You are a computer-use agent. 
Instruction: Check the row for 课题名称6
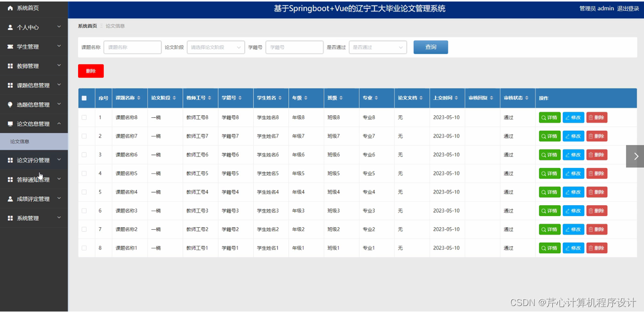84,154
